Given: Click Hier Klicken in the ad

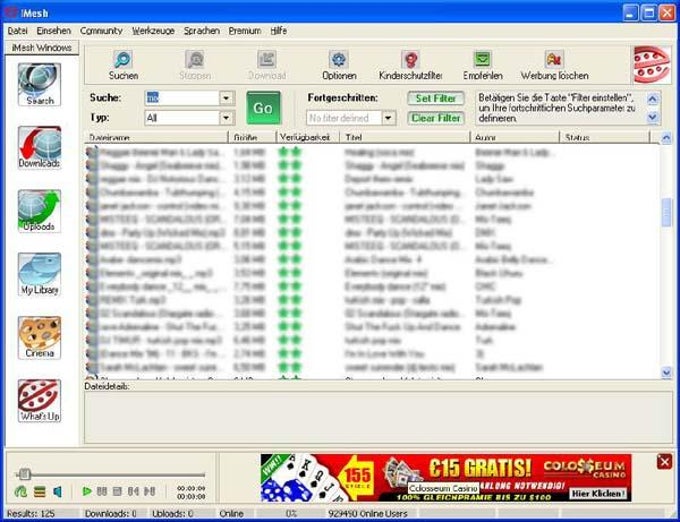Looking at the screenshot, I should (598, 493).
